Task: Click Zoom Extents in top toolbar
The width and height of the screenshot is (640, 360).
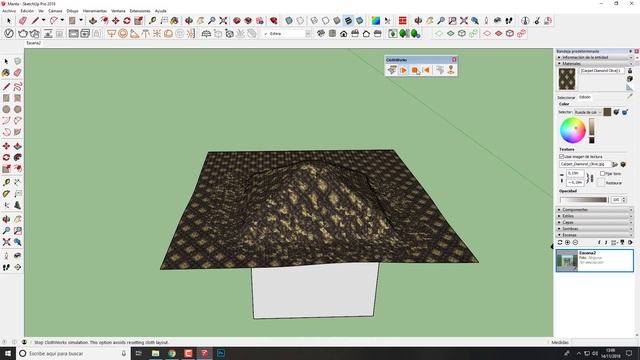Action: (x=223, y=20)
